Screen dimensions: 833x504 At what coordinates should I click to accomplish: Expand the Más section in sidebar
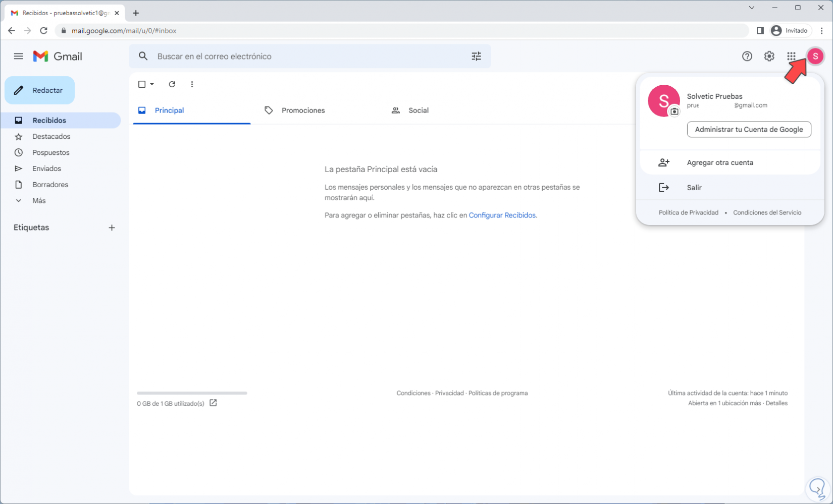pos(38,201)
